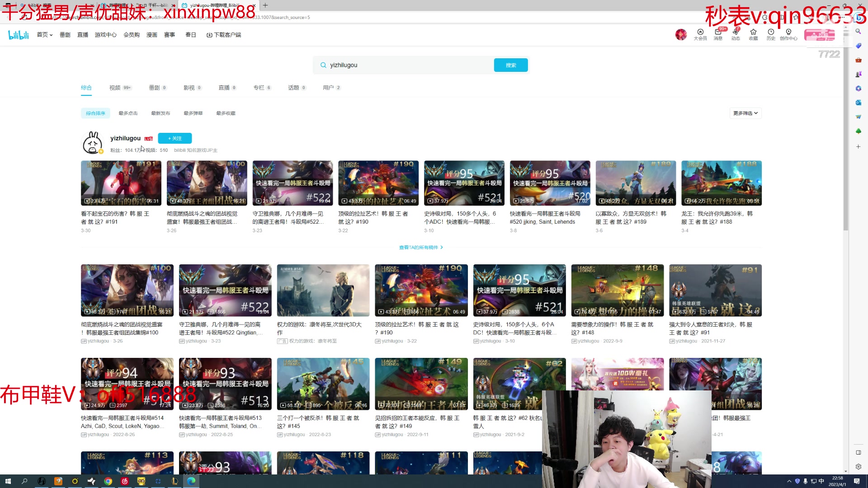Open the 赛事 nav link

coord(170,35)
